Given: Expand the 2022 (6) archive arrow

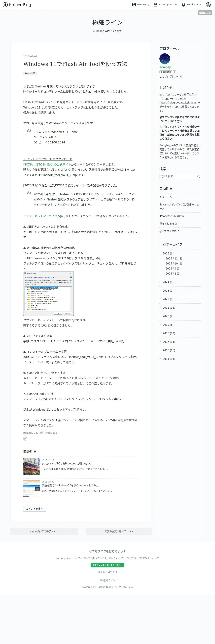Looking at the screenshot, I should click(x=160, y=299).
